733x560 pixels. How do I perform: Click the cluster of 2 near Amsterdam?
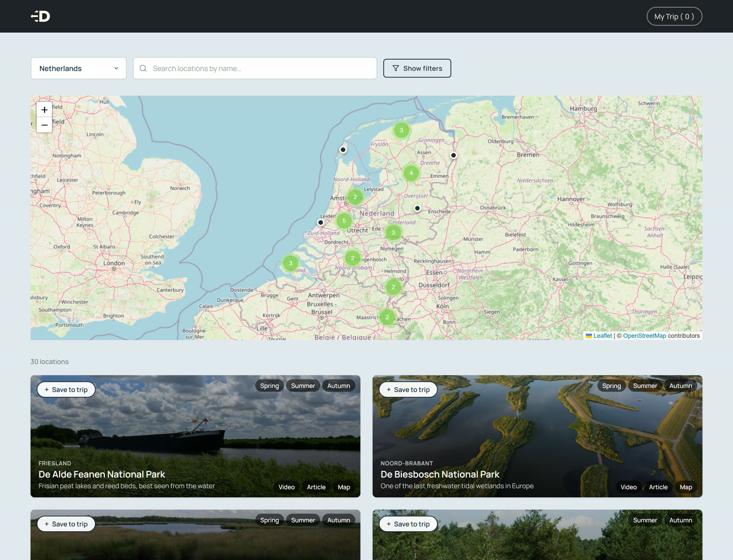click(355, 197)
